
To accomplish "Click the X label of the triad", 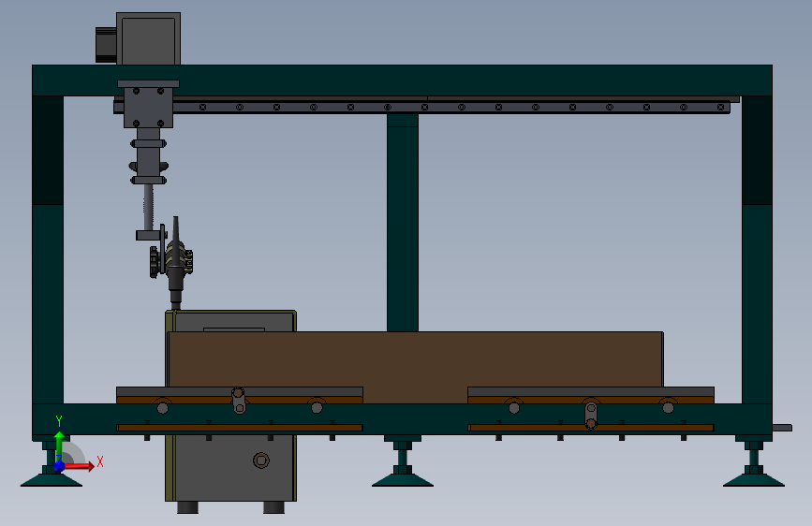I will coord(100,461).
